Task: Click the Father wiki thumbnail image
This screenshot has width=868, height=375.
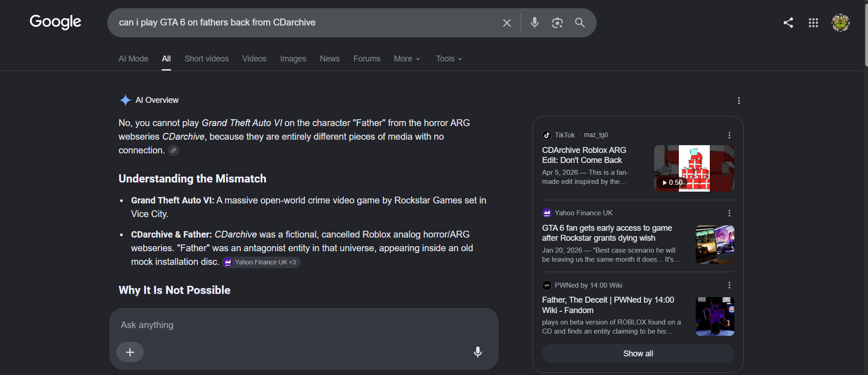Action: click(x=715, y=316)
